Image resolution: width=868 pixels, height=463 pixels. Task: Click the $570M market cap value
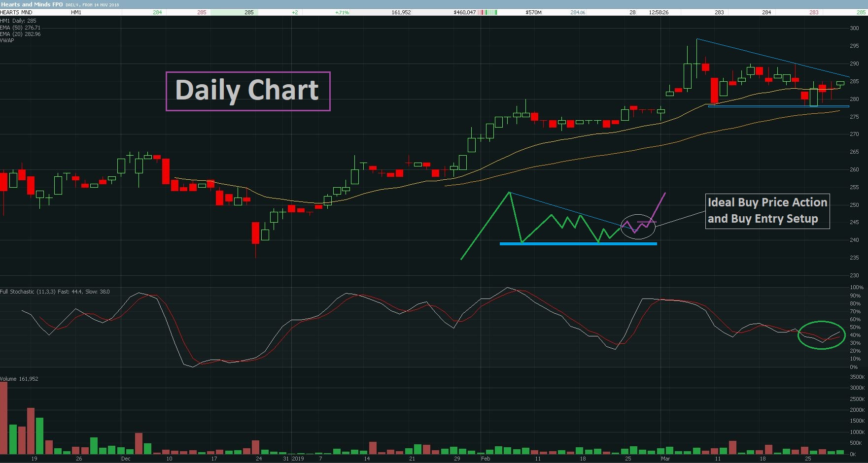point(533,12)
